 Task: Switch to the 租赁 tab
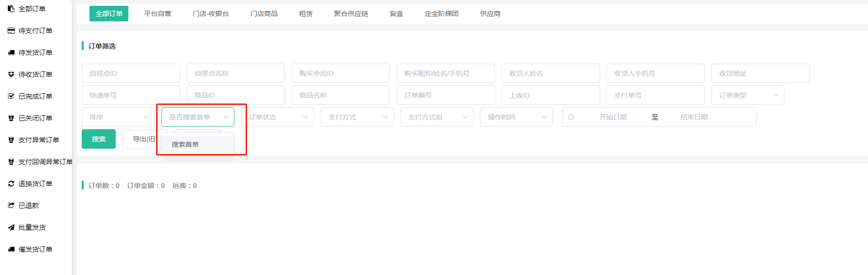(306, 14)
